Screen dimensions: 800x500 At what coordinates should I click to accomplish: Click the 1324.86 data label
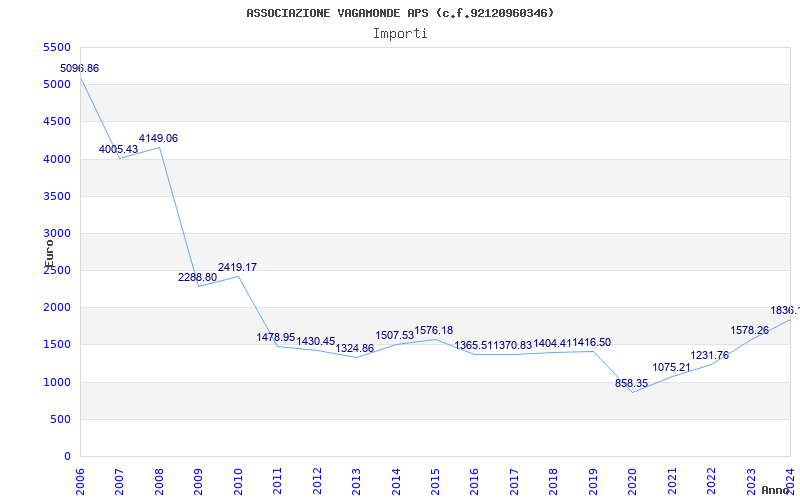click(x=355, y=348)
